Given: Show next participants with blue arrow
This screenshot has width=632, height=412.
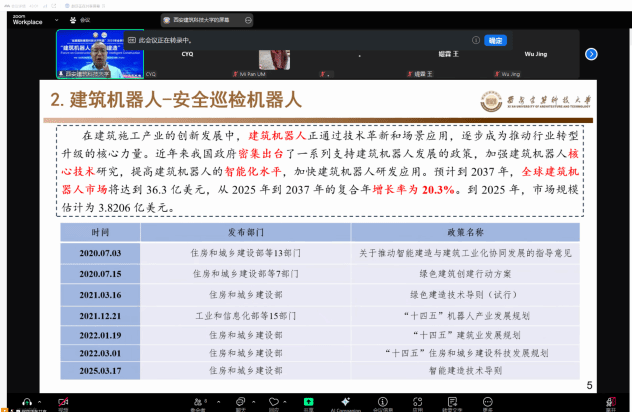Looking at the screenshot, I should pos(591,54).
